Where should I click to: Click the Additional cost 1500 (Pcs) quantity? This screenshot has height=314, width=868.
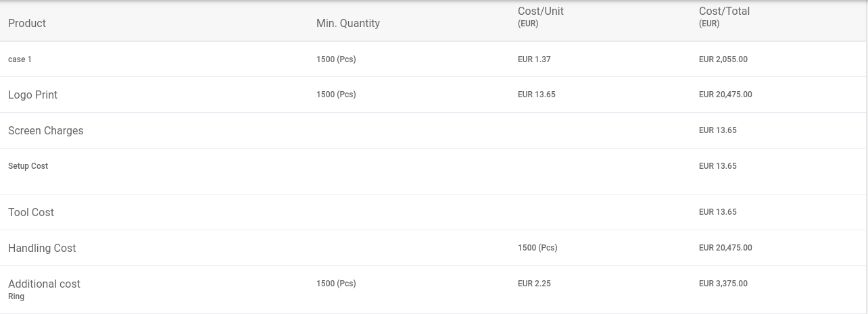(336, 284)
